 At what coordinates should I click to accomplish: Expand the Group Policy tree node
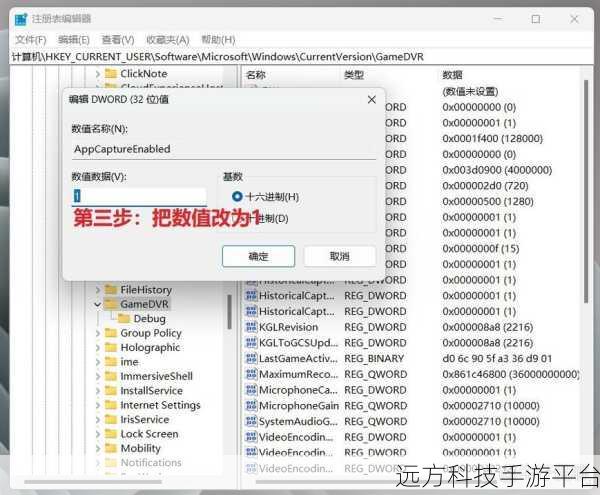[x=98, y=333]
